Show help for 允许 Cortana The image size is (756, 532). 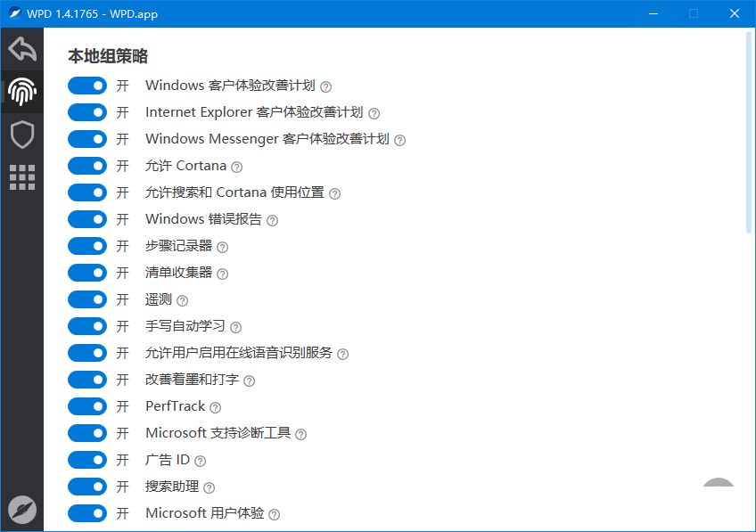click(x=237, y=168)
